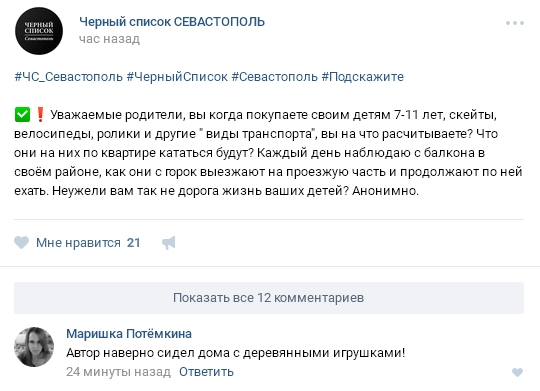Share the post via megaphone icon
540x391 pixels.
pos(168,243)
